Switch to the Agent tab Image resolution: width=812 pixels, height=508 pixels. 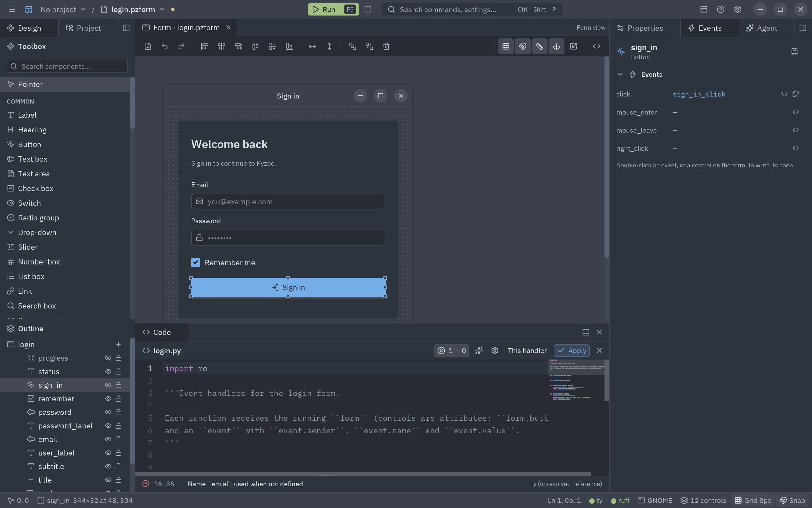[x=766, y=28]
